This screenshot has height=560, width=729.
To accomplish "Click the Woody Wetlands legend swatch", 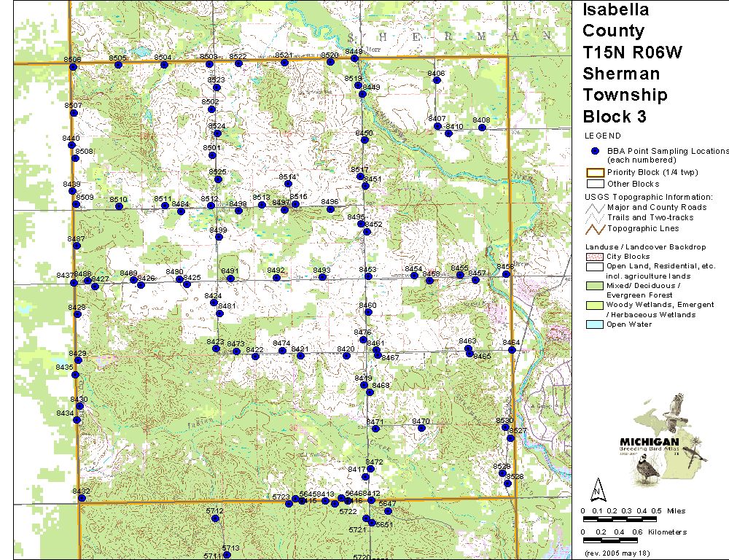I will 596,305.
